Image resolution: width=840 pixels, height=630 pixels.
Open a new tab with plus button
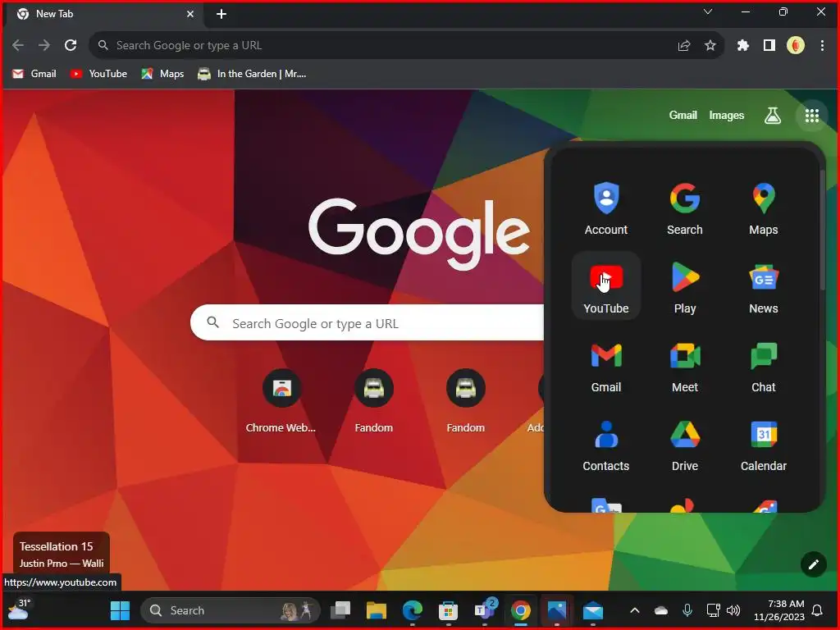coord(221,14)
